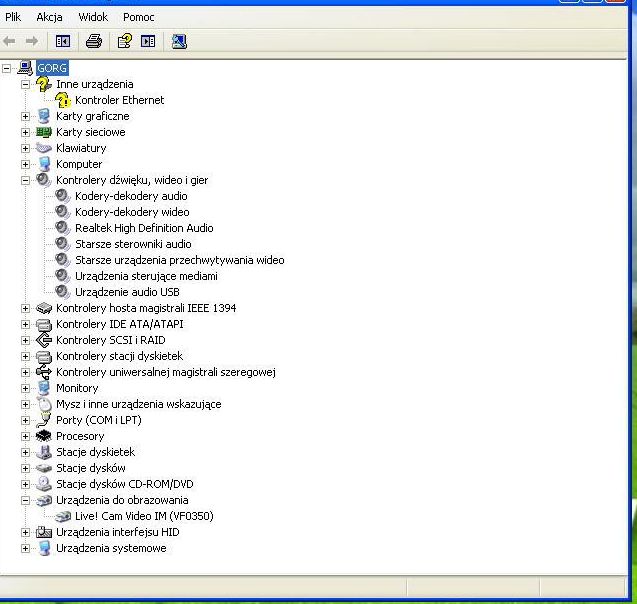This screenshot has width=637, height=604.
Task: Click the Procesory chip icon
Action: [43, 436]
